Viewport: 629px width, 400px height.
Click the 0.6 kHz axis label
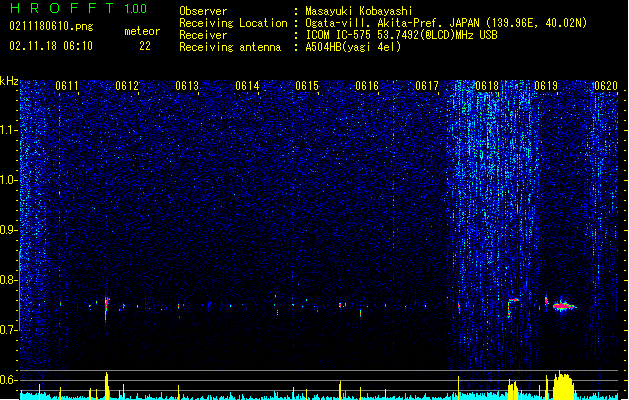8,380
